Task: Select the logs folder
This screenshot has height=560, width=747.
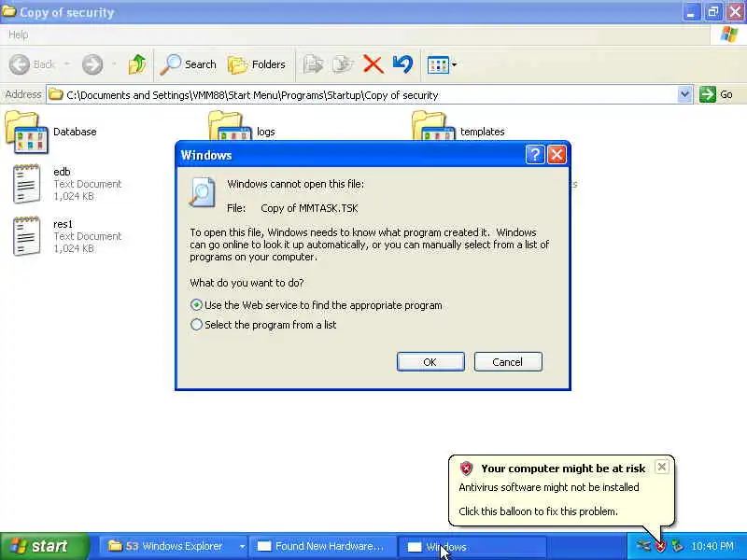Action: tap(242, 128)
